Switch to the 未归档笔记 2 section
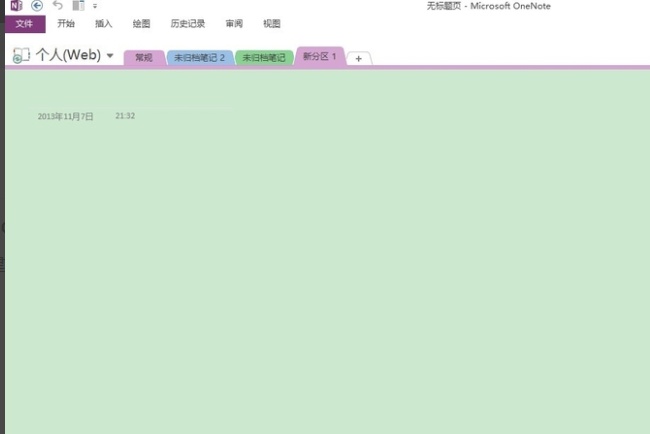Screen dimensions: 650x434 (199, 58)
